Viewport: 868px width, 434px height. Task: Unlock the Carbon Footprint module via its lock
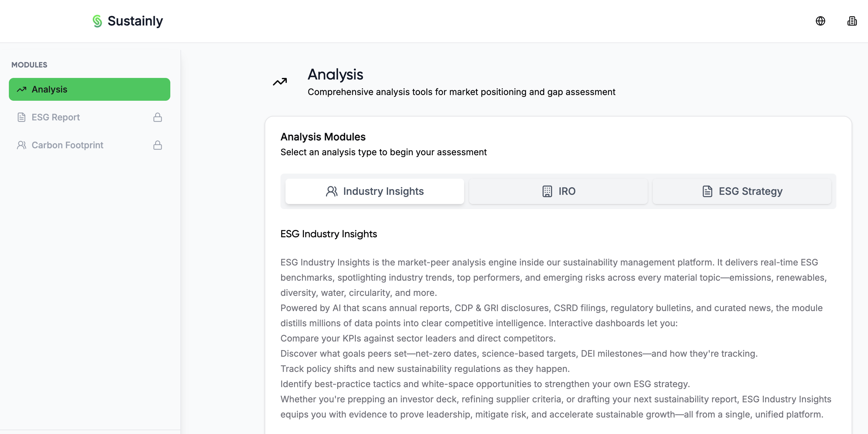[158, 145]
